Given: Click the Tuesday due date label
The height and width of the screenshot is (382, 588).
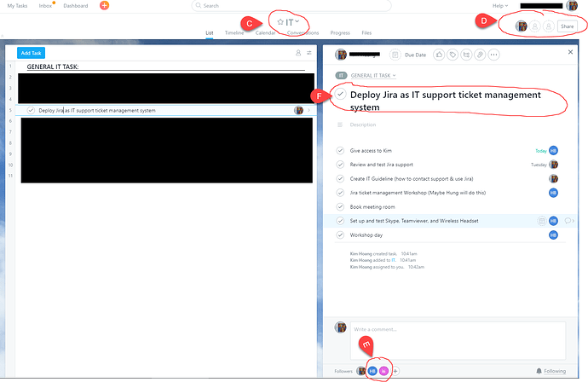Looking at the screenshot, I should coord(539,165).
